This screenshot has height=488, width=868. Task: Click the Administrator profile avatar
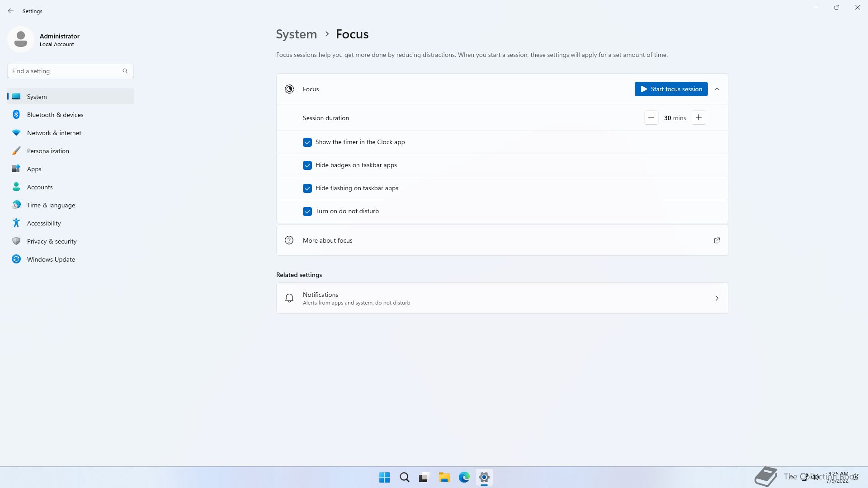pyautogui.click(x=21, y=39)
